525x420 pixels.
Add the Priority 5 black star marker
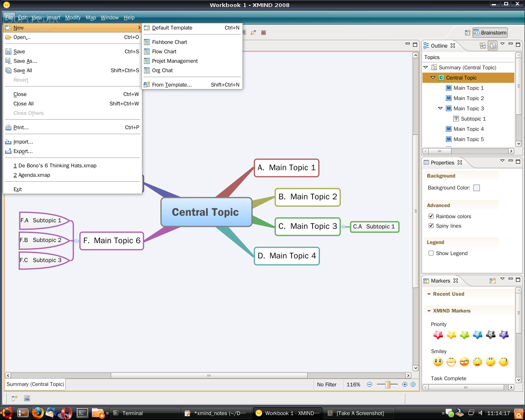(491, 335)
